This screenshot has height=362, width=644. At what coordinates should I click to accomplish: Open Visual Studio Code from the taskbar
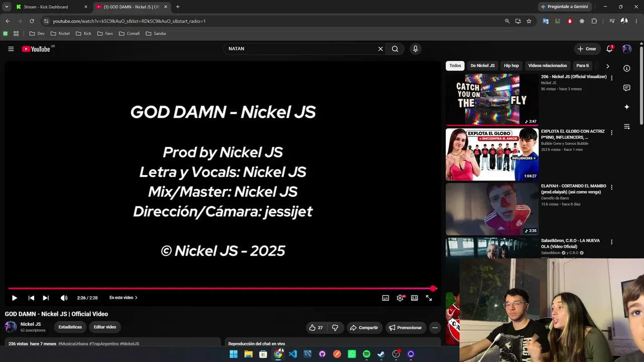point(293,354)
